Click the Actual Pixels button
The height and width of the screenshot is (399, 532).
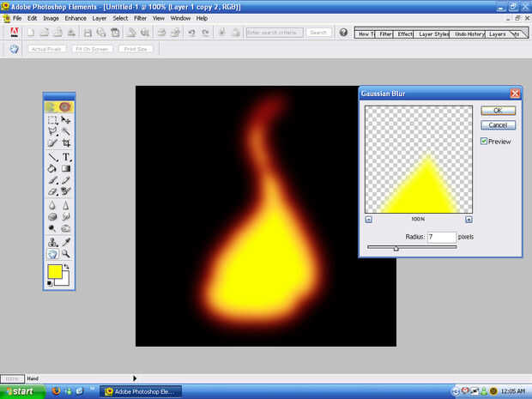[x=46, y=49]
